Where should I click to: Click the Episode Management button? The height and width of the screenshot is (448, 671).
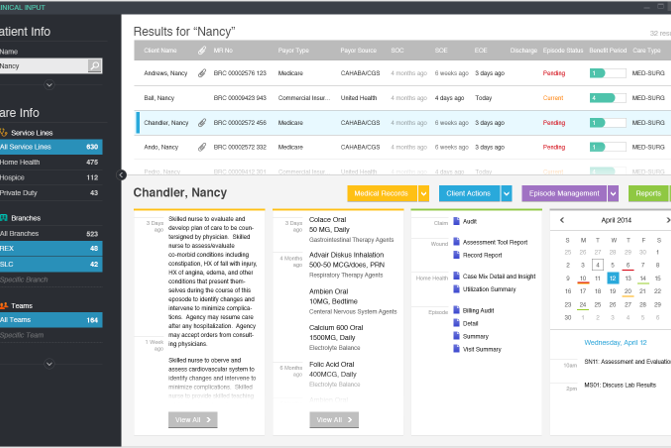click(x=564, y=194)
